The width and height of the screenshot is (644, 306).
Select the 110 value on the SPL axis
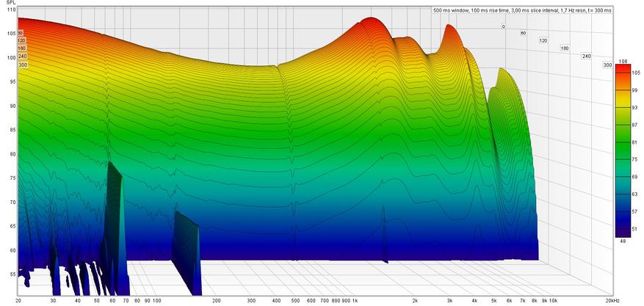pyautogui.click(x=12, y=10)
